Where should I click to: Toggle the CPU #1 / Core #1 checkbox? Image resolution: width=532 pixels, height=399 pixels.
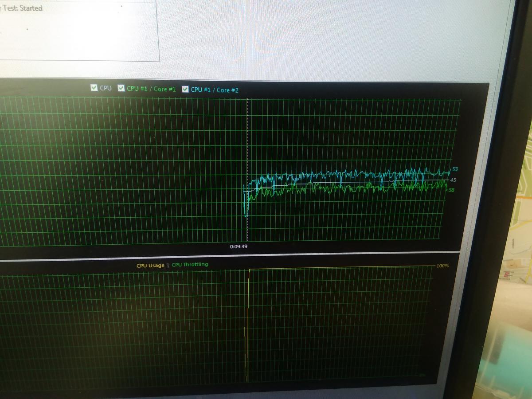click(121, 88)
